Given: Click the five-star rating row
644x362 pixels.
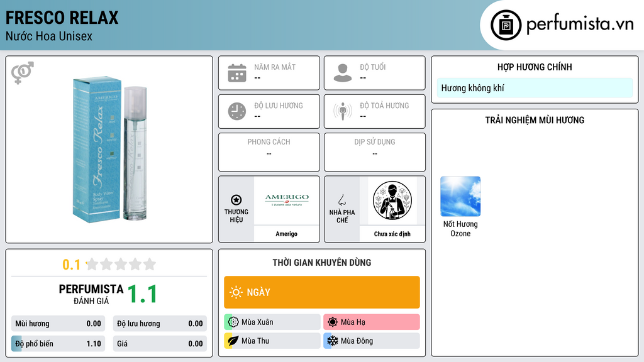Looking at the screenshot, I should coord(121,264).
